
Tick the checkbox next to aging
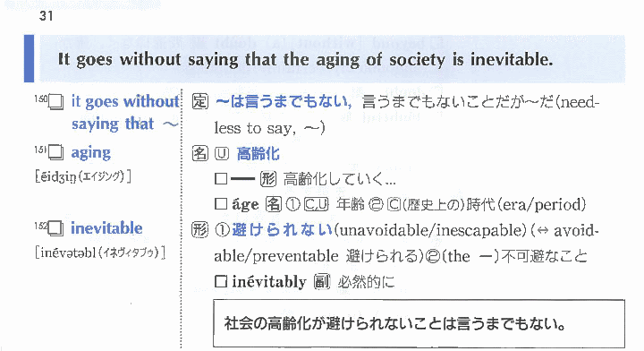click(56, 153)
